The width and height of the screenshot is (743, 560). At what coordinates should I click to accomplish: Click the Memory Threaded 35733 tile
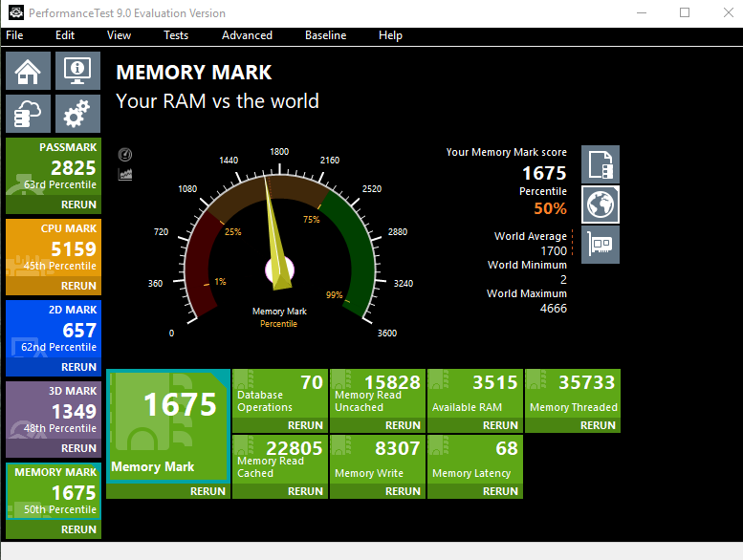[x=573, y=394]
